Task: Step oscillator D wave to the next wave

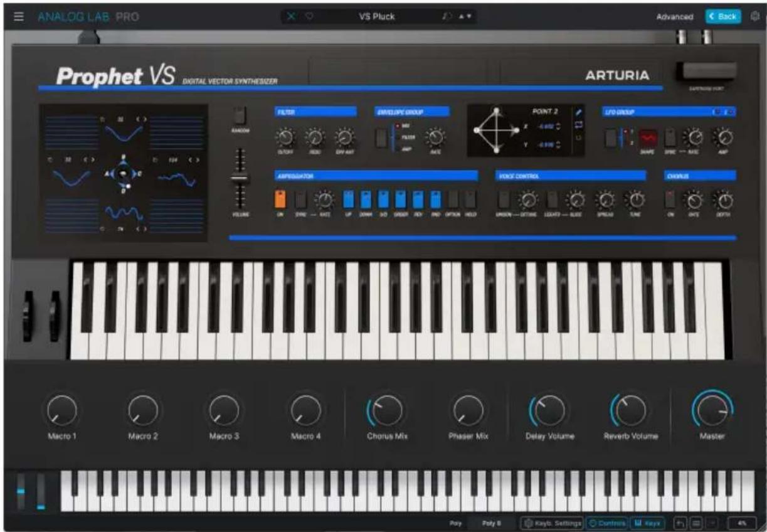Action: coord(144,230)
